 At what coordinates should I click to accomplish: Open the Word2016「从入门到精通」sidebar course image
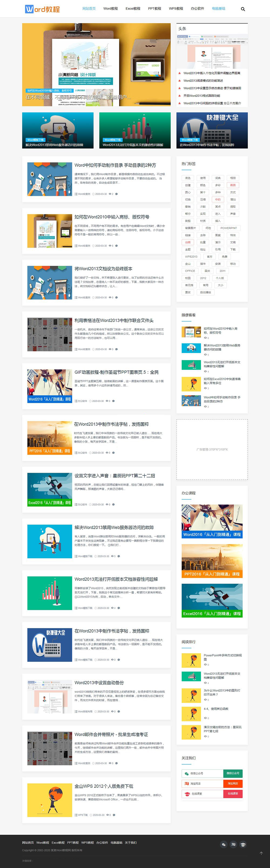212,521
